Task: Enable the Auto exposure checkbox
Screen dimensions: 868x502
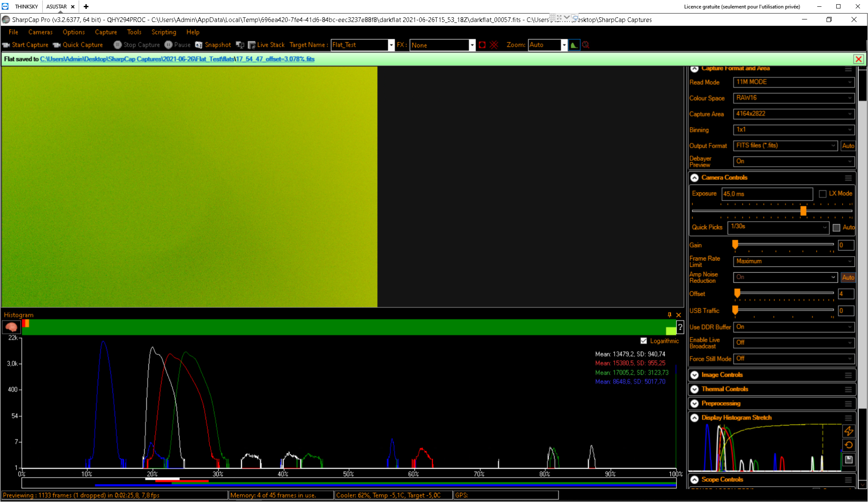Action: pyautogui.click(x=836, y=227)
